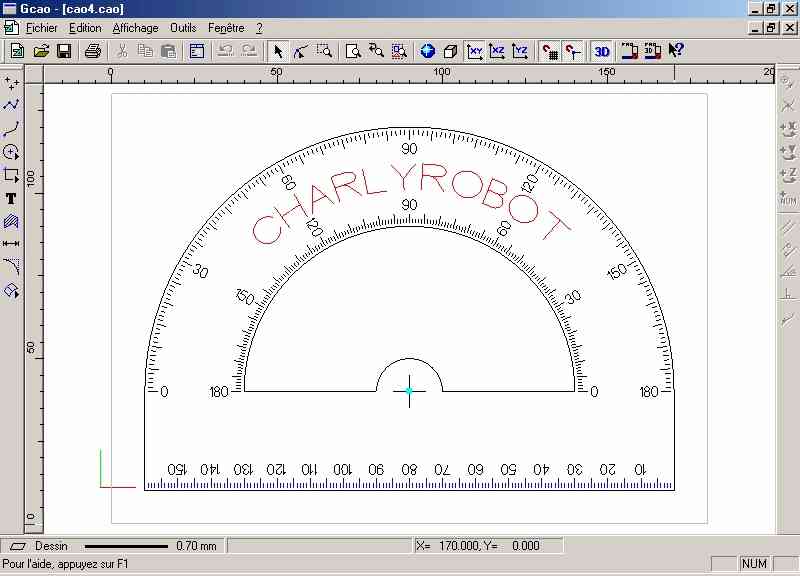Screen dimensions: 800x576
Task: Click the document icon in menu bar
Action: tap(11, 28)
